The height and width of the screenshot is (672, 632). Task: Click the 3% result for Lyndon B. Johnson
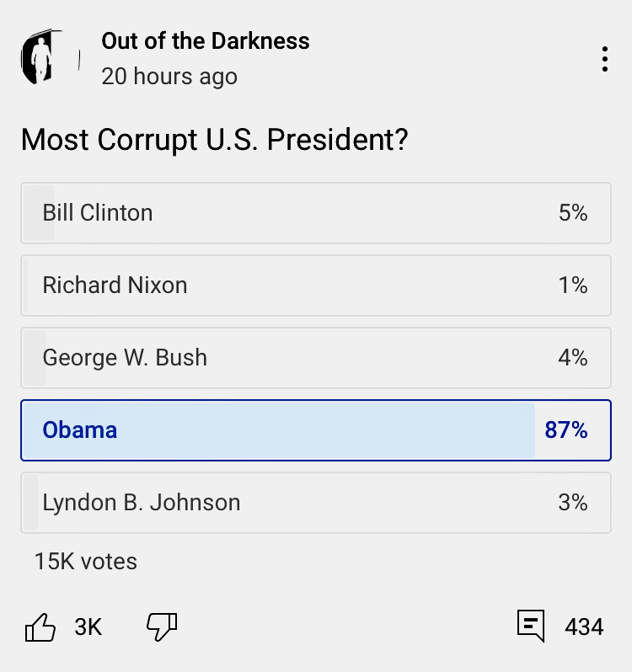pyautogui.click(x=573, y=502)
